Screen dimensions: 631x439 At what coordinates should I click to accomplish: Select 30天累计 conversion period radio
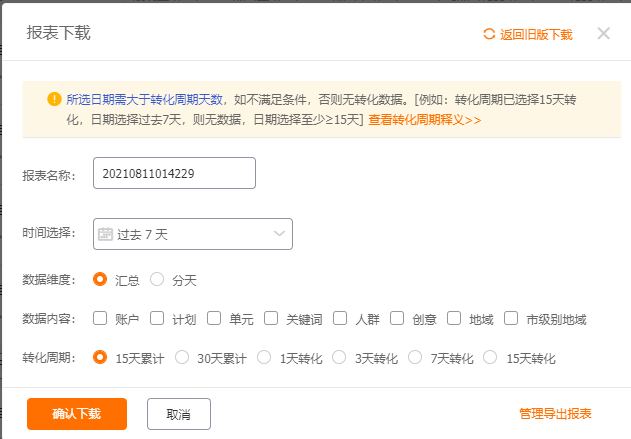pos(182,357)
